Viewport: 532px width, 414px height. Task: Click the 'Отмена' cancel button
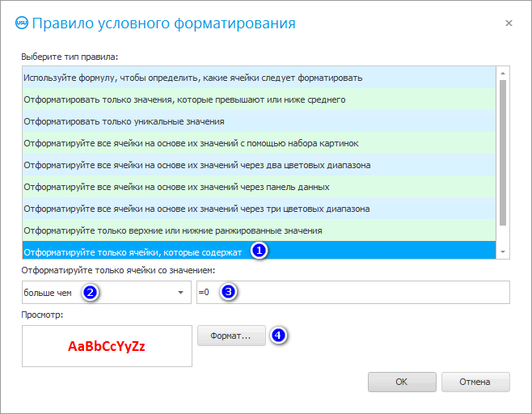click(x=475, y=382)
